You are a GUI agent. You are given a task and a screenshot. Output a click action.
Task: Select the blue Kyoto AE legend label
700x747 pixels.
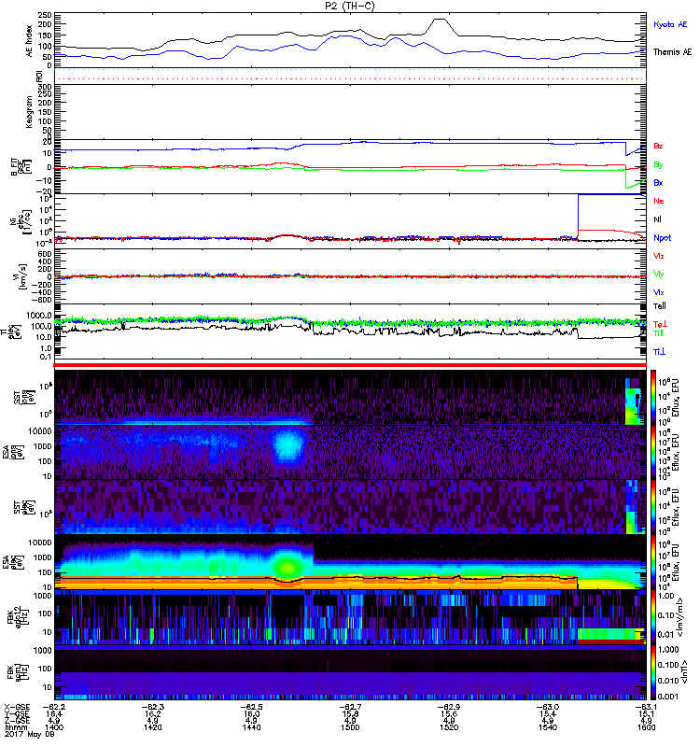tap(670, 24)
